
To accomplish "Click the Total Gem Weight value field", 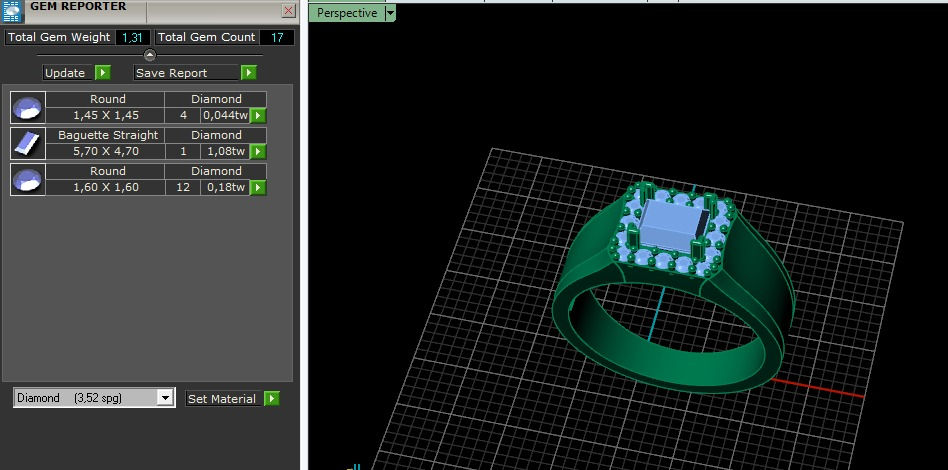I will [132, 38].
